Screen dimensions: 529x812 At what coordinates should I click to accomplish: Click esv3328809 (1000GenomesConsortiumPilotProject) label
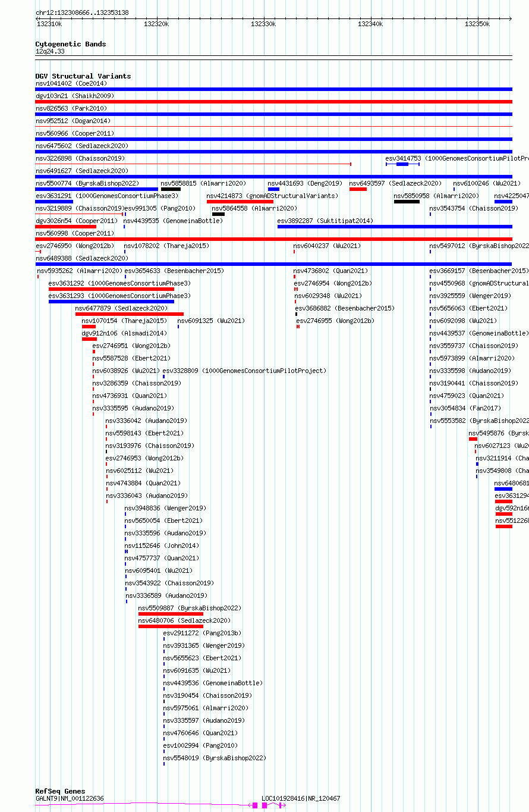point(245,371)
